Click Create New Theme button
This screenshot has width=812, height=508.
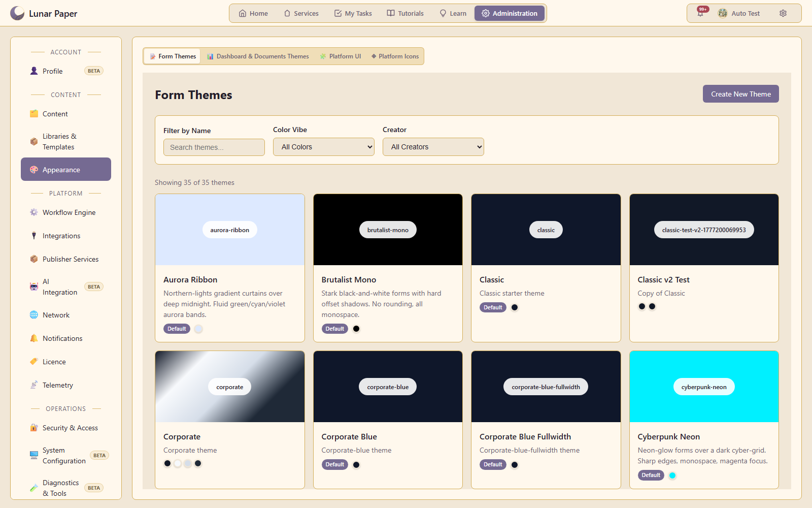point(741,94)
